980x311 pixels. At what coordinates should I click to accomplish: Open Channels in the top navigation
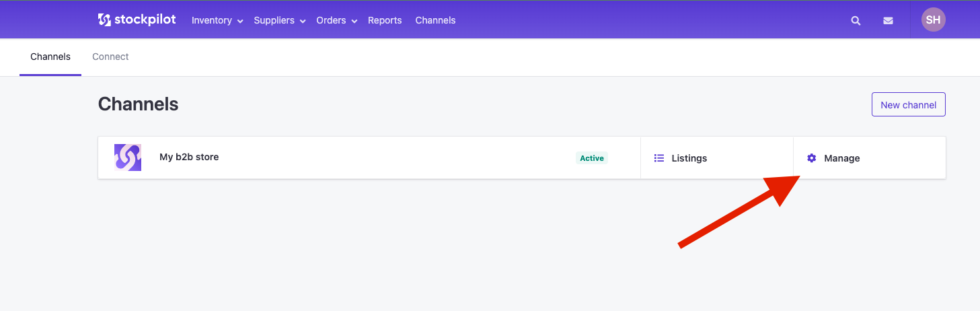[x=435, y=20]
